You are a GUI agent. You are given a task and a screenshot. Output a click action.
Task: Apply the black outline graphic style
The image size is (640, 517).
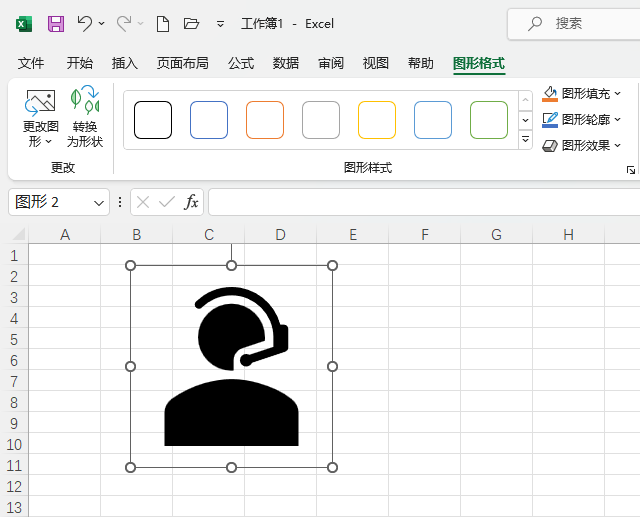tap(153, 120)
